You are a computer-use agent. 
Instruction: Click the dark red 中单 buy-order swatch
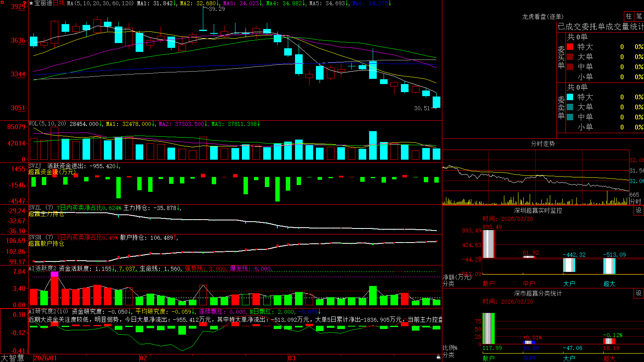[570, 67]
